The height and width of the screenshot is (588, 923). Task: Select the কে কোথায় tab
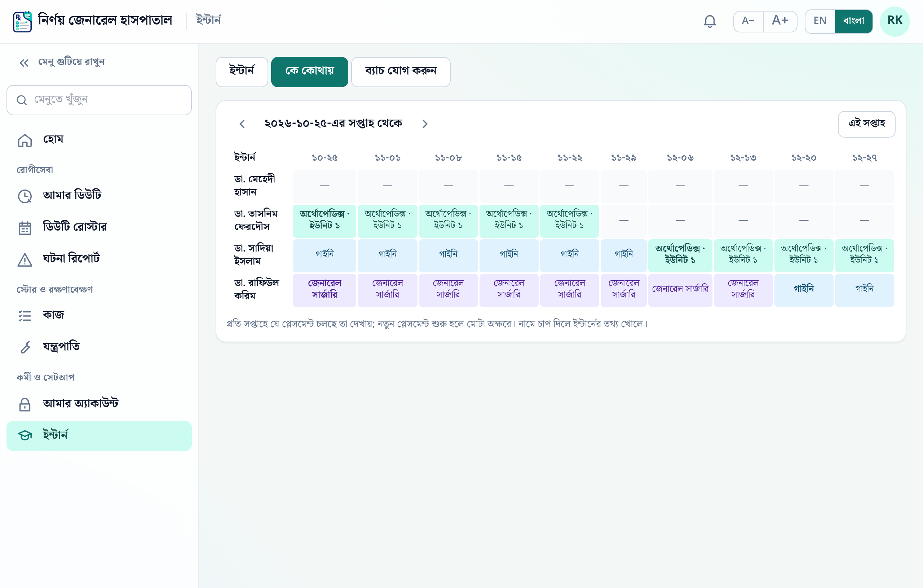point(309,72)
